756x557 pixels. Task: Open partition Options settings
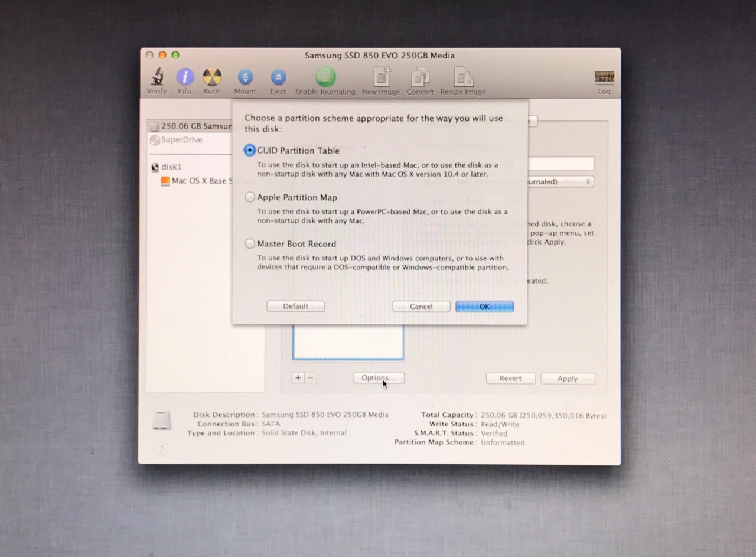click(x=379, y=377)
